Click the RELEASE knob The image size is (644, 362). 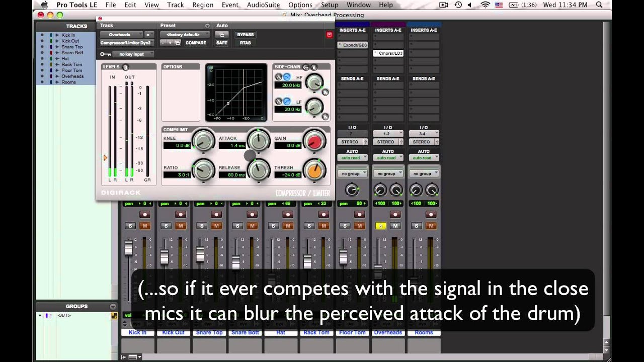pyautogui.click(x=259, y=170)
